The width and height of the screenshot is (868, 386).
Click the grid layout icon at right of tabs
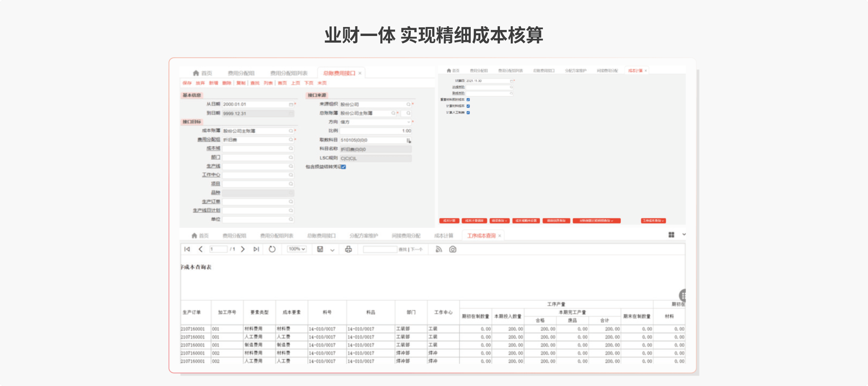point(671,235)
